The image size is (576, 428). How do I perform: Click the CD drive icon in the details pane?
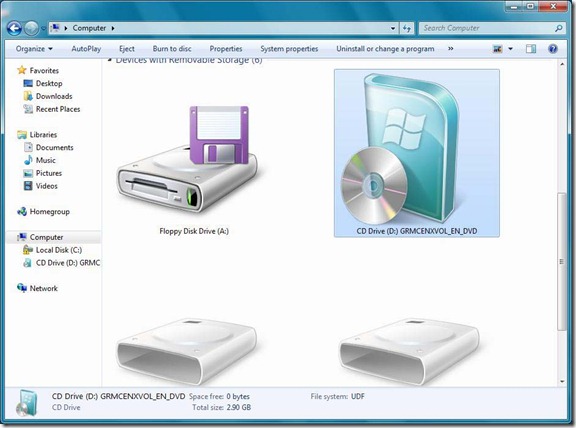(27, 403)
